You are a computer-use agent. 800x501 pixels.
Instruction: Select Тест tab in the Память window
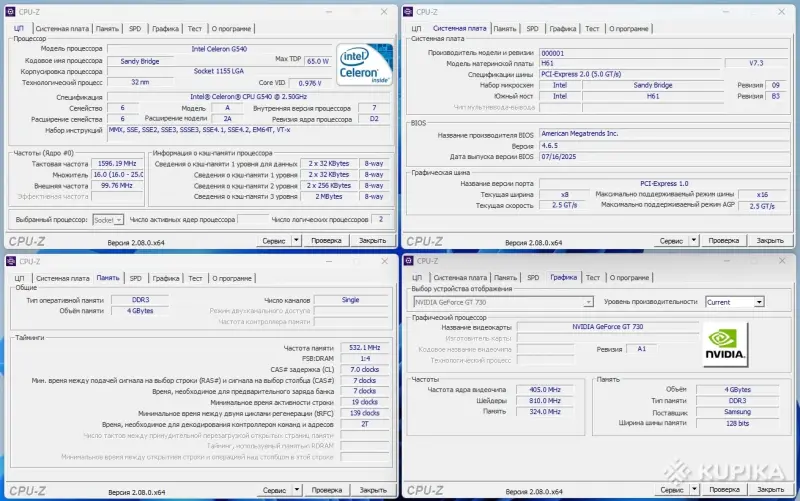(x=195, y=279)
